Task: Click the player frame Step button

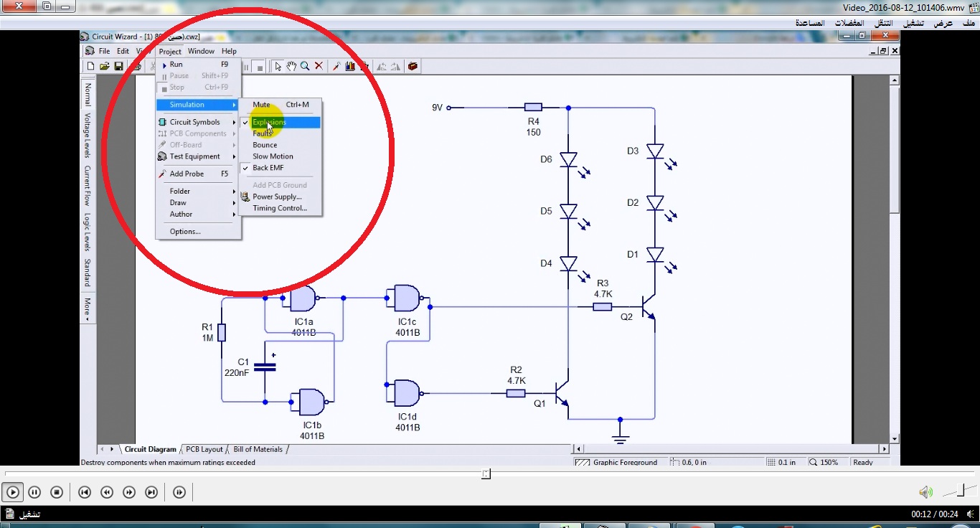Action: point(179,492)
